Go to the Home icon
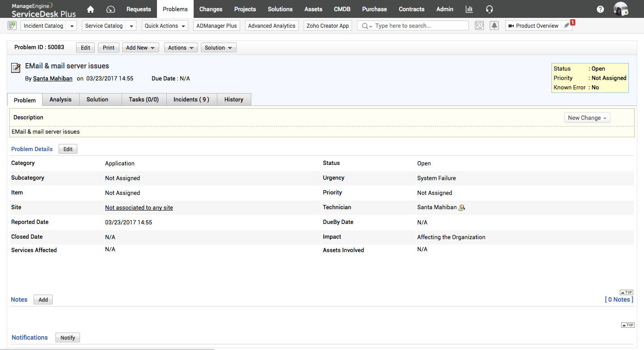The height and width of the screenshot is (350, 644). (90, 9)
